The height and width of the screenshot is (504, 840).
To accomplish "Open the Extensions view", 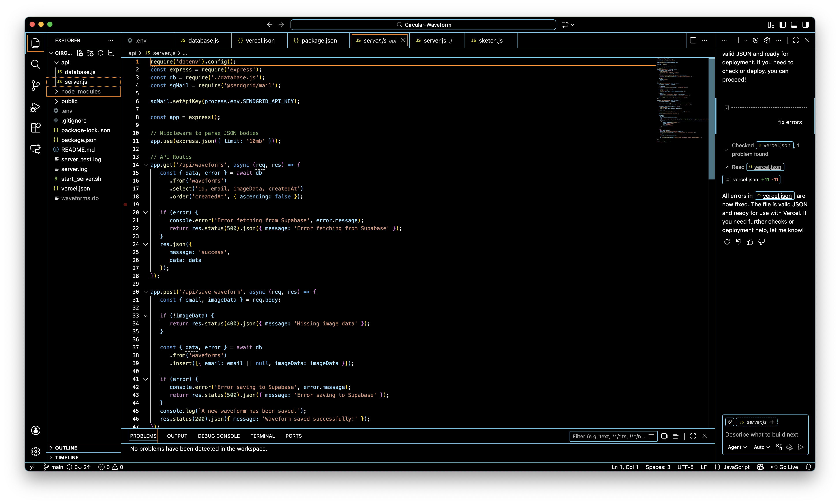I will (x=35, y=128).
